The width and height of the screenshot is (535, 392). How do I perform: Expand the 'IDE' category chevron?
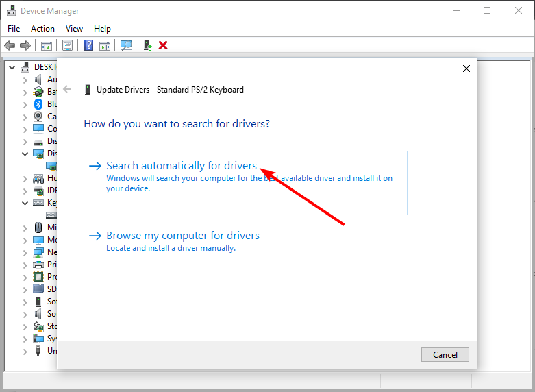(x=25, y=191)
